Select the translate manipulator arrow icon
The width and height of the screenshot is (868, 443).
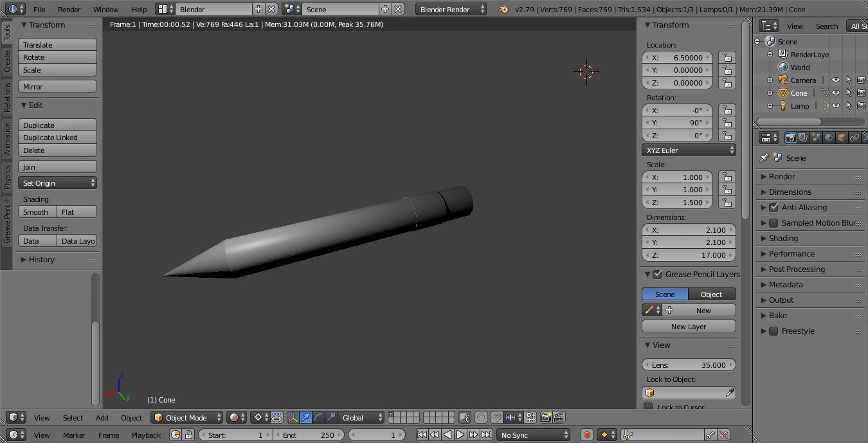coord(305,417)
